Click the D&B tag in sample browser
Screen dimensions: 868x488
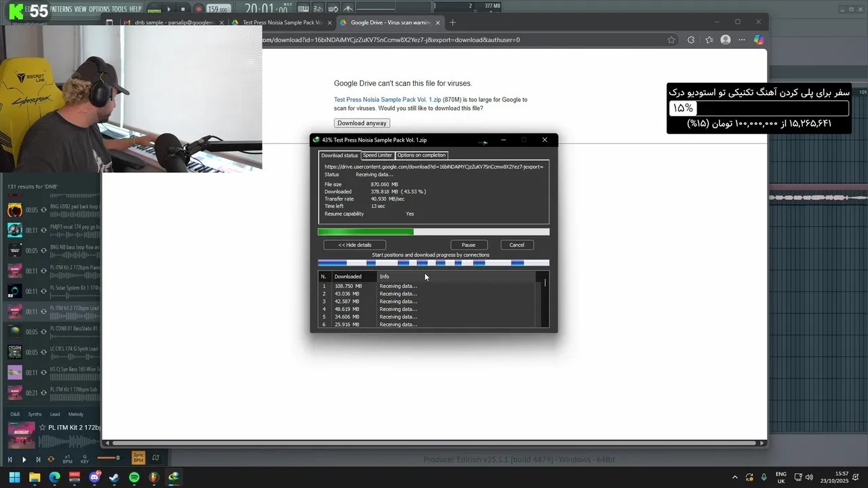(15, 414)
